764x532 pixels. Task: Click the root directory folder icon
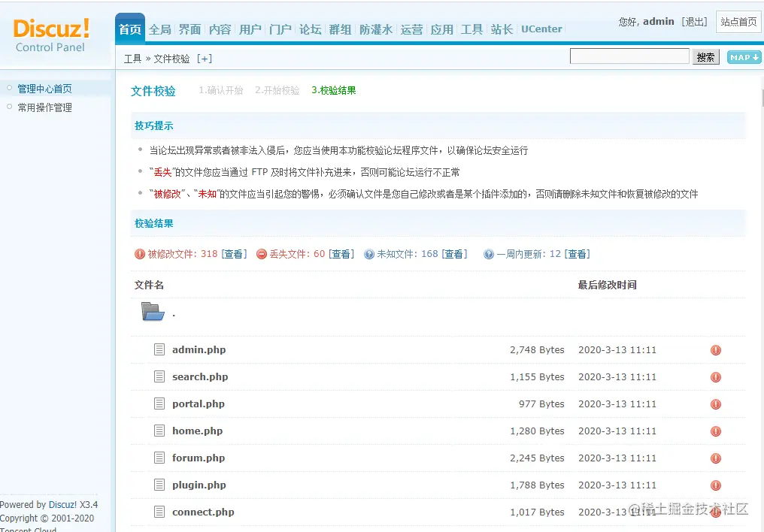153,312
